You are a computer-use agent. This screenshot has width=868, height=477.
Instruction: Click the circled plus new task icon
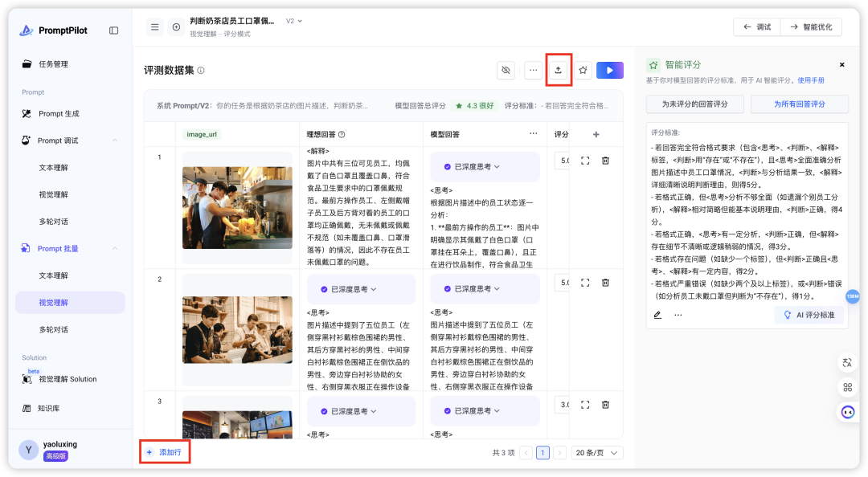click(x=176, y=26)
